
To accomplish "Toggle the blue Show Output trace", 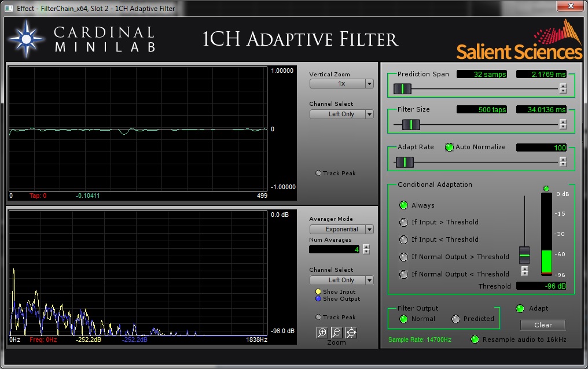I will coord(318,298).
